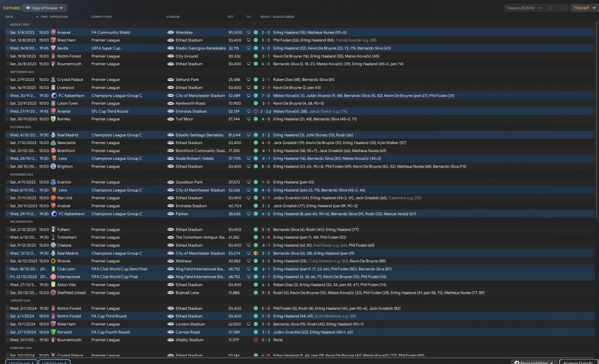Click the 8 - 0 result against Brighton
The image size is (599, 364).
point(266,167)
